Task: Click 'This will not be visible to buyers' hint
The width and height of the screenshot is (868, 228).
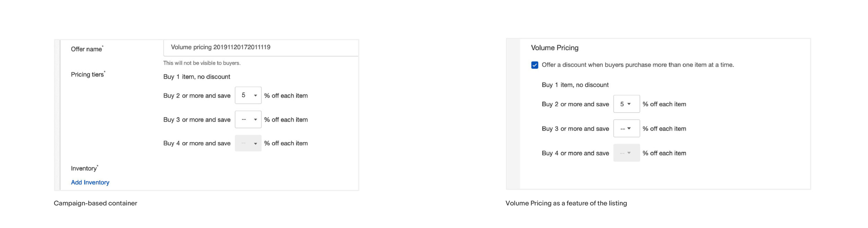Action: (202, 63)
